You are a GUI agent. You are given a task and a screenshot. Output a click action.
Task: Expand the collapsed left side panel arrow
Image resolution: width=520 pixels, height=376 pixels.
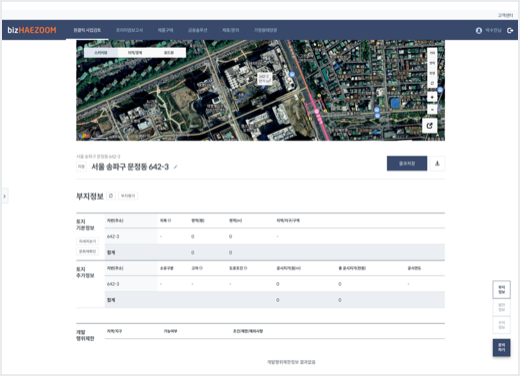coord(5,196)
